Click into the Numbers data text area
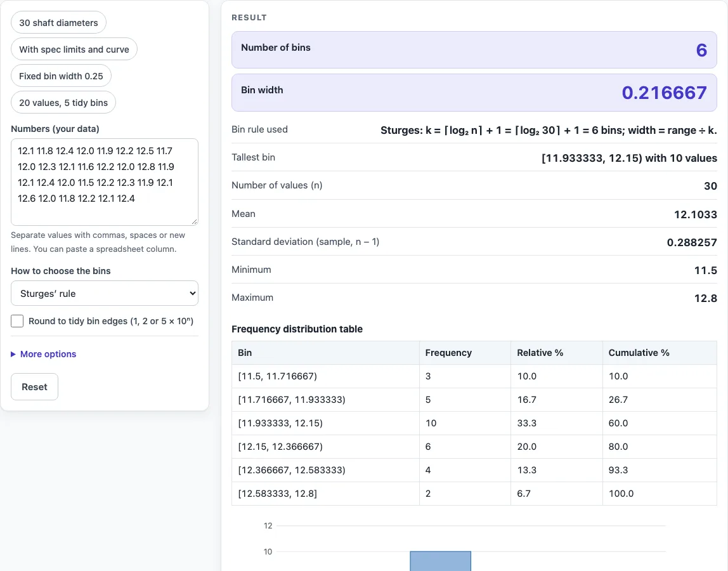The height and width of the screenshot is (571, 728). pos(105,181)
